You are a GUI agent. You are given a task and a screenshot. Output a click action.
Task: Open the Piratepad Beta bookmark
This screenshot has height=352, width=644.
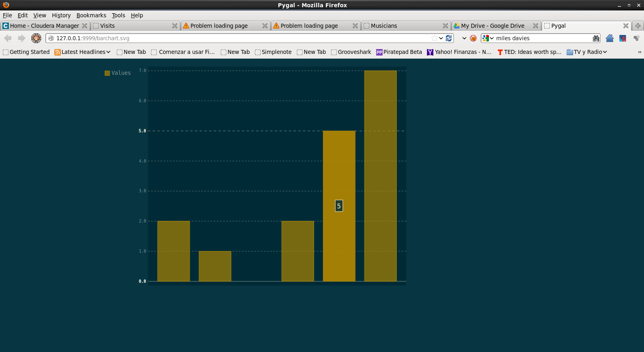[399, 52]
